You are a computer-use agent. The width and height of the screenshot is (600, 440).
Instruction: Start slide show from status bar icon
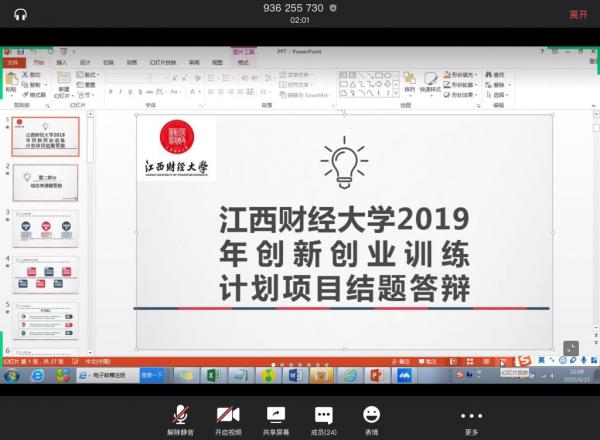502,361
